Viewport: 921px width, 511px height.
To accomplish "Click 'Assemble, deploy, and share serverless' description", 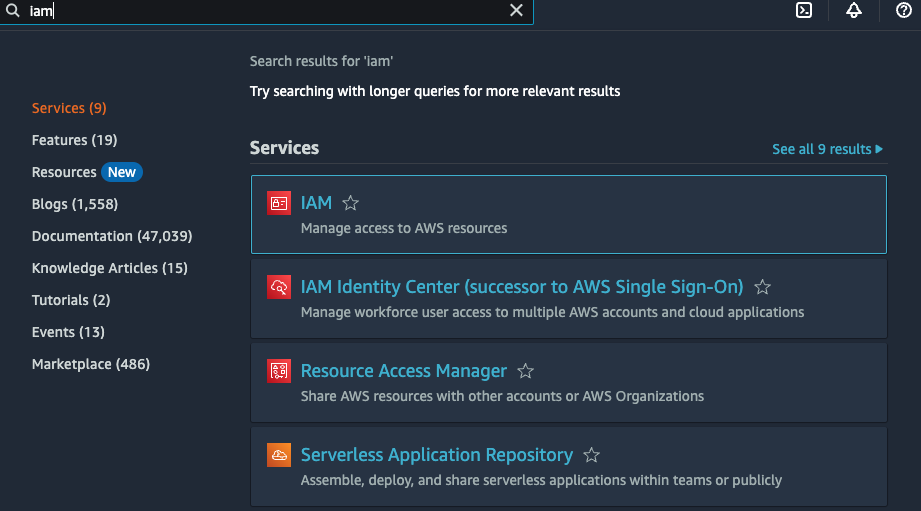I will 541,480.
